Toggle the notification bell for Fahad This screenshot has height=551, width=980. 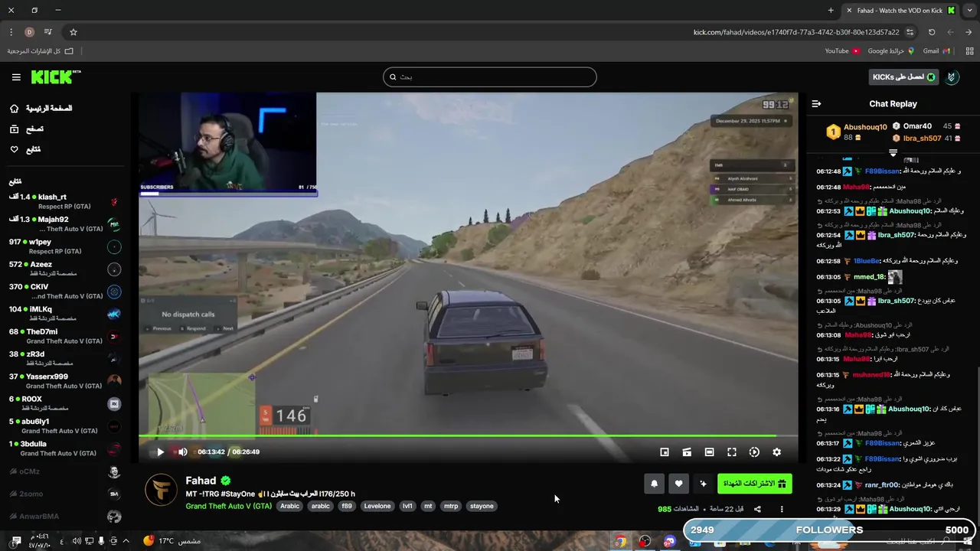tap(654, 484)
